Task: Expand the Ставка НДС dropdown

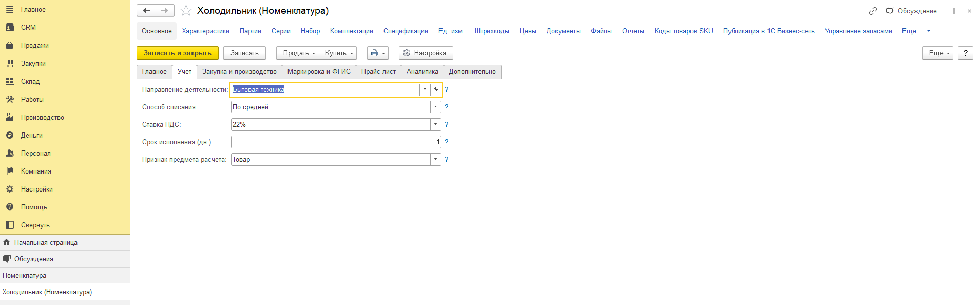Action: click(436, 124)
